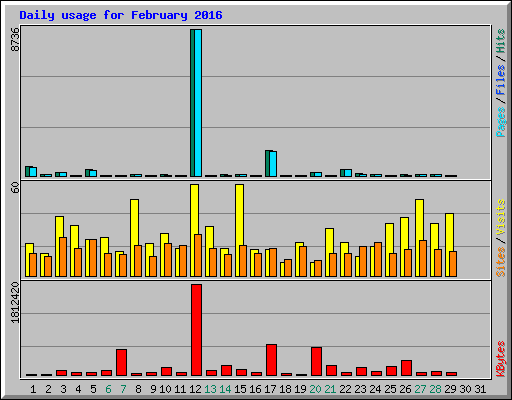
Task: Click the red 'KBytes' legend label
Action: (500, 359)
